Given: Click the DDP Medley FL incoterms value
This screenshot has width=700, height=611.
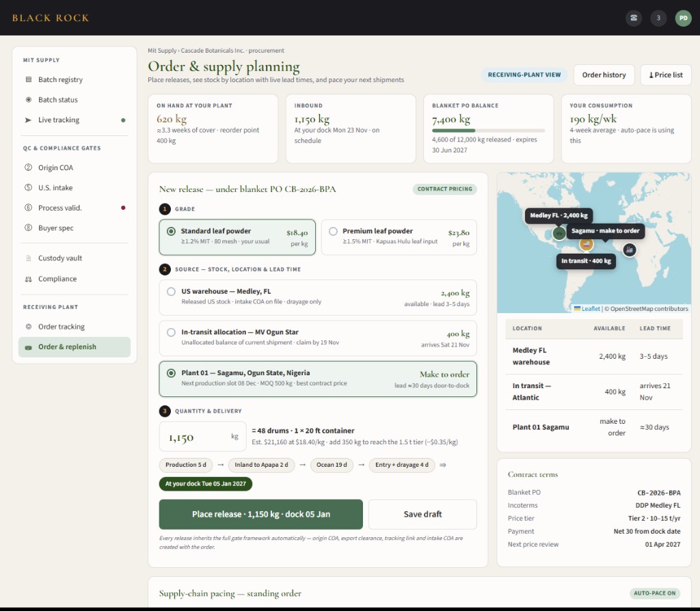Looking at the screenshot, I should (658, 506).
